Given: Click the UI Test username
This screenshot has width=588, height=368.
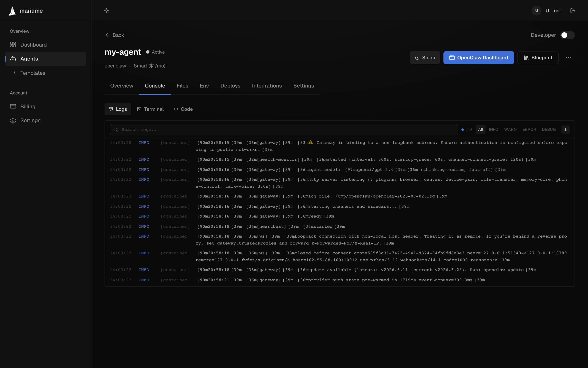Looking at the screenshot, I should 553,10.
